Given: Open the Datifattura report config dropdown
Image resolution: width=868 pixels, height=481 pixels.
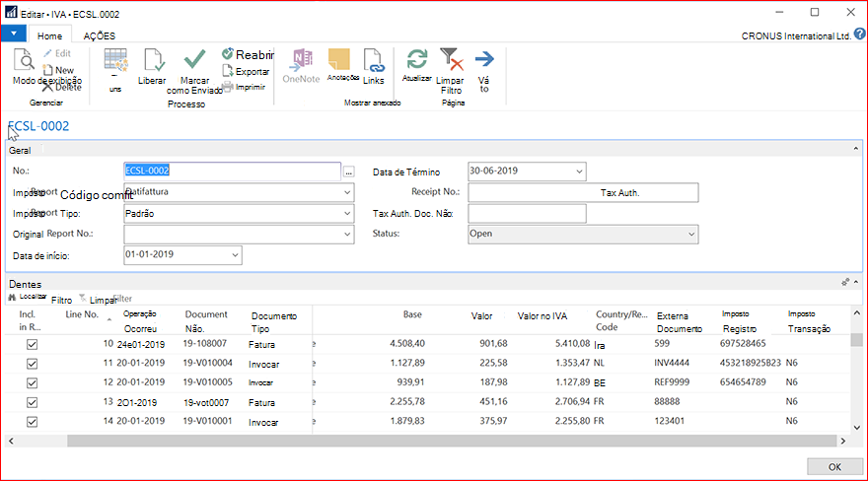Looking at the screenshot, I should point(347,192).
